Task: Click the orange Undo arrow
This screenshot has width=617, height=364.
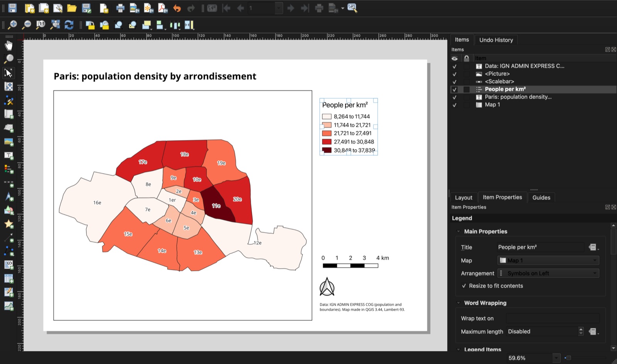Action: 177,8
